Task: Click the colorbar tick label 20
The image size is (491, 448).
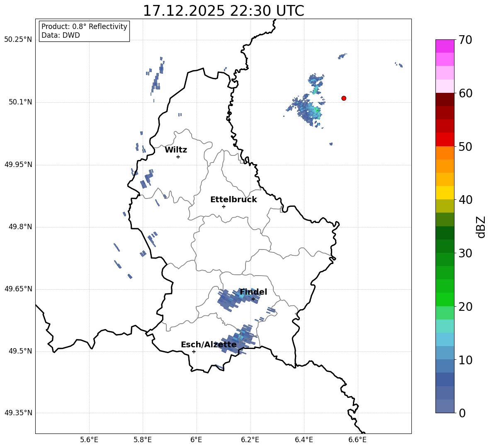Action: (465, 307)
